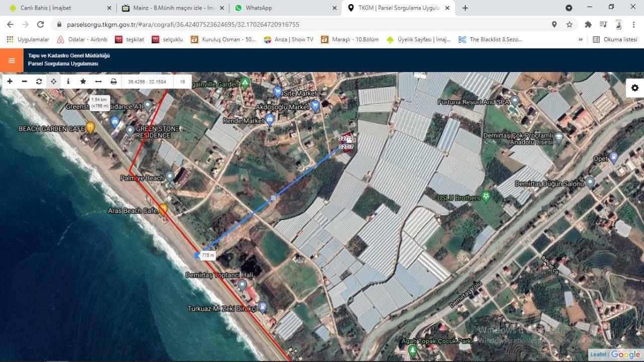The image size is (644, 362).
Task: Click the Demirtaş Toptancı Hali pin
Action: 242,285
